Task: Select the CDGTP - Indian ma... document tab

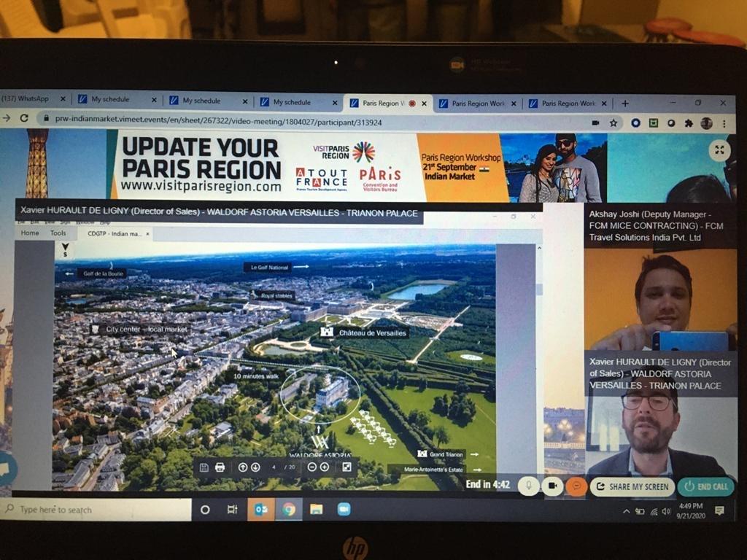Action: [115, 234]
